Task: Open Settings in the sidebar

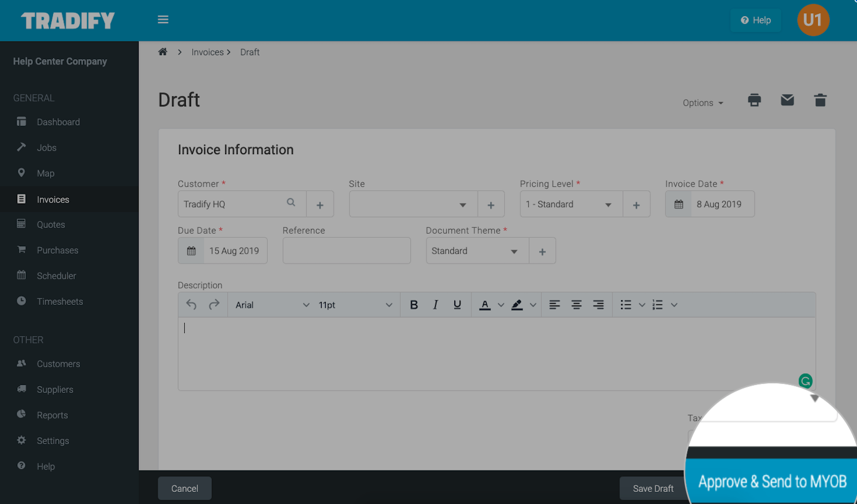Action: pos(69,441)
